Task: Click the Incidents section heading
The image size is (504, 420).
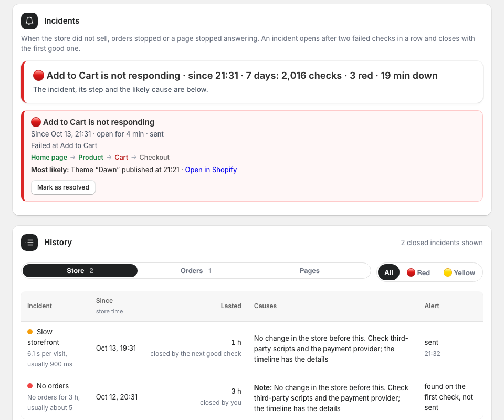Action: pos(61,21)
